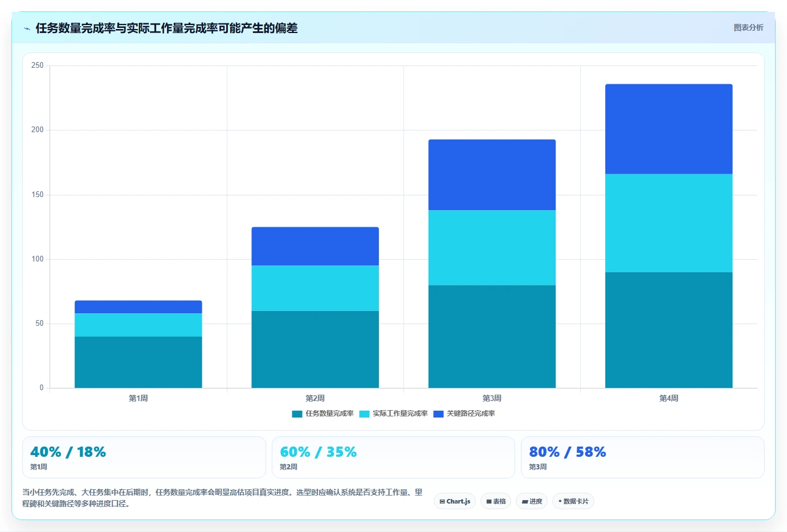Select the 表格 tag chip

click(x=496, y=501)
